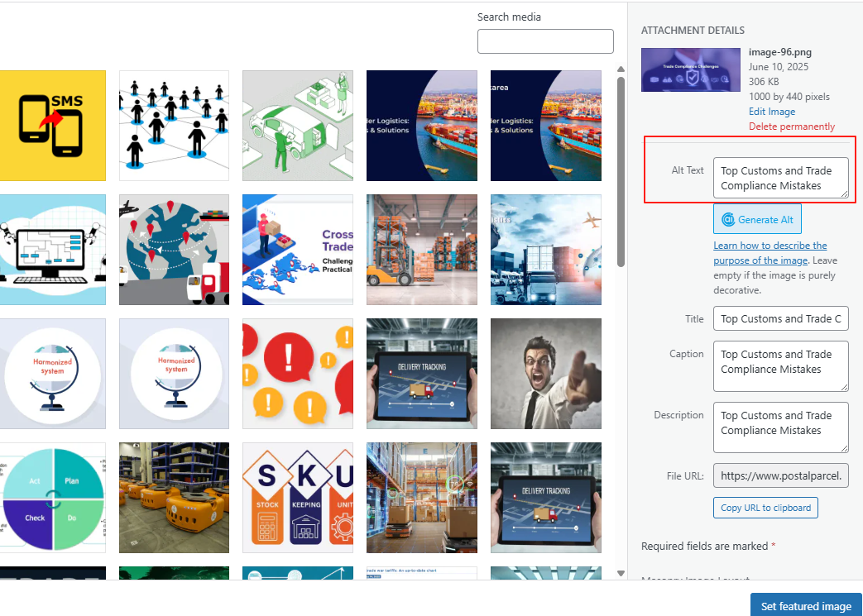Click the Description textarea
The height and width of the screenshot is (616, 863).
point(780,427)
